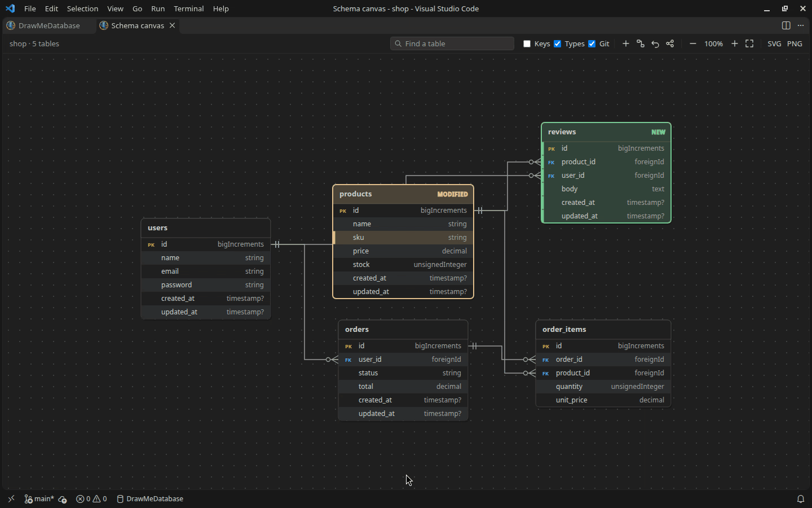Uncheck the Git checkbox
Viewport: 812px width, 508px height.
click(x=592, y=43)
